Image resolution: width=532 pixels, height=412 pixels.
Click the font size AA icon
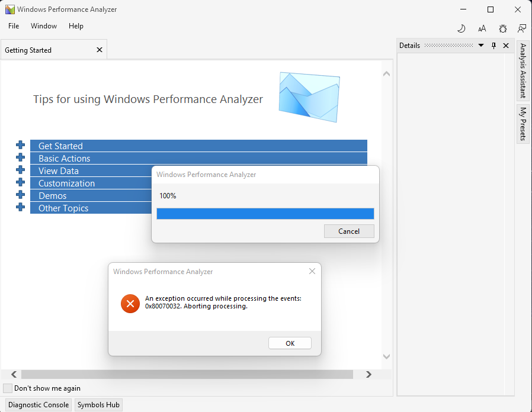pos(482,29)
